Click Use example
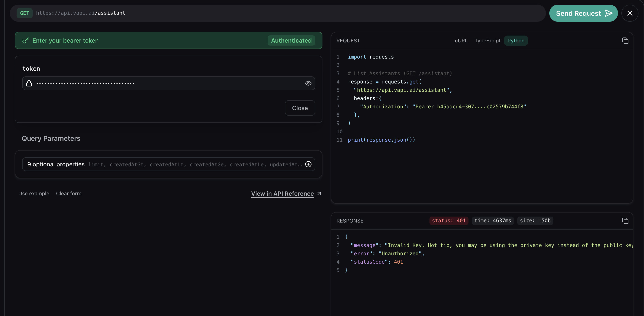 click(x=34, y=193)
